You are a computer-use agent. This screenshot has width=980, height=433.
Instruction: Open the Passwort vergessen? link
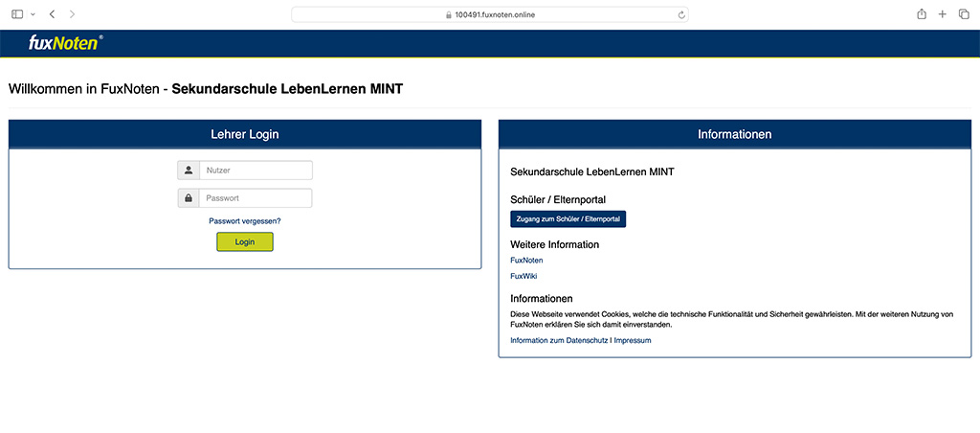pyautogui.click(x=245, y=221)
